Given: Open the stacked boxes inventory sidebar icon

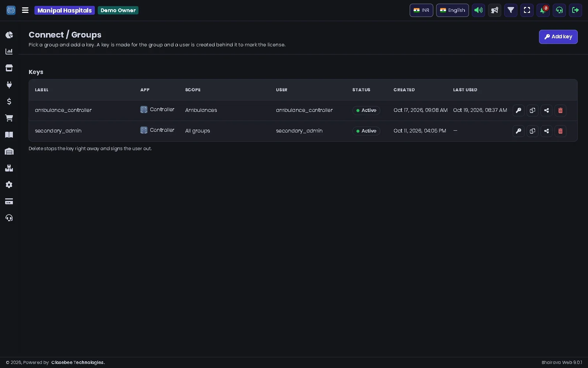Looking at the screenshot, I should 9,168.
